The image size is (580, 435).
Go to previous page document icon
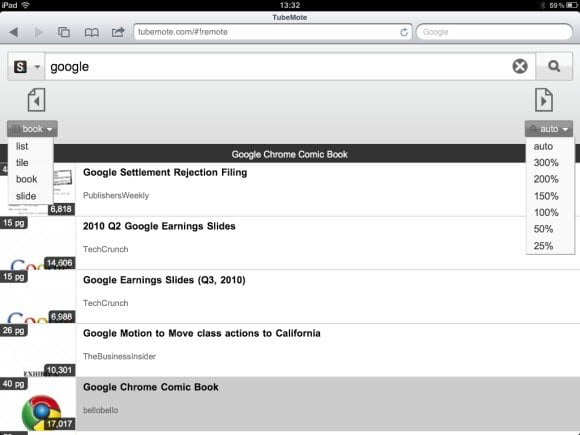point(36,100)
